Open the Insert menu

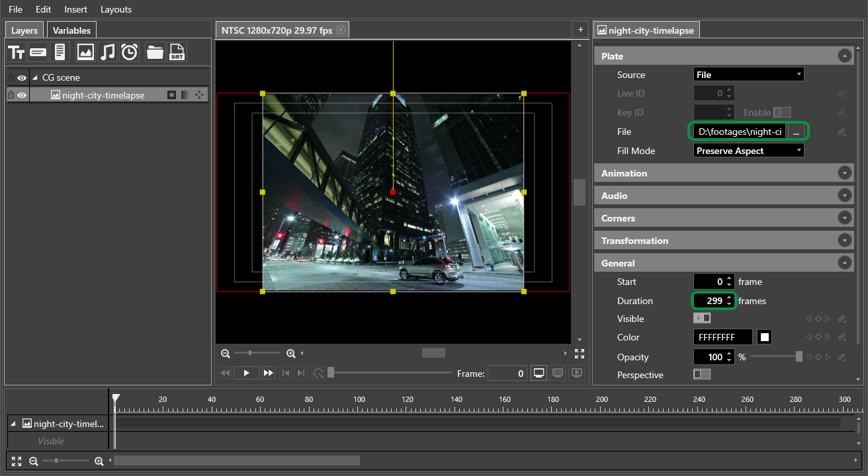pos(75,9)
